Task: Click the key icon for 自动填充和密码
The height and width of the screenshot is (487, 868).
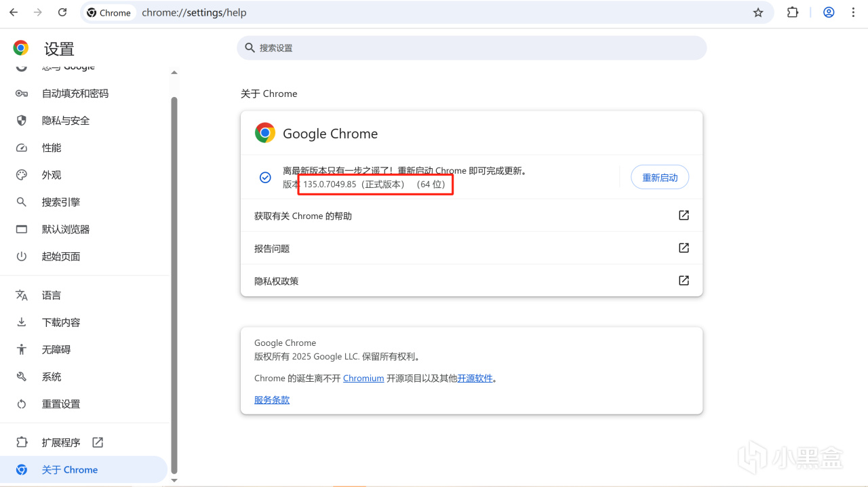Action: (22, 94)
